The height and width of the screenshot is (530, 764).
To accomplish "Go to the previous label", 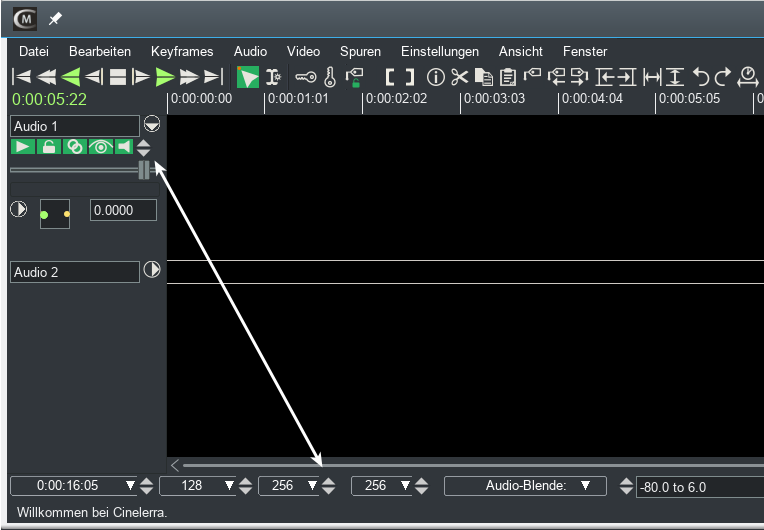I will [556, 77].
